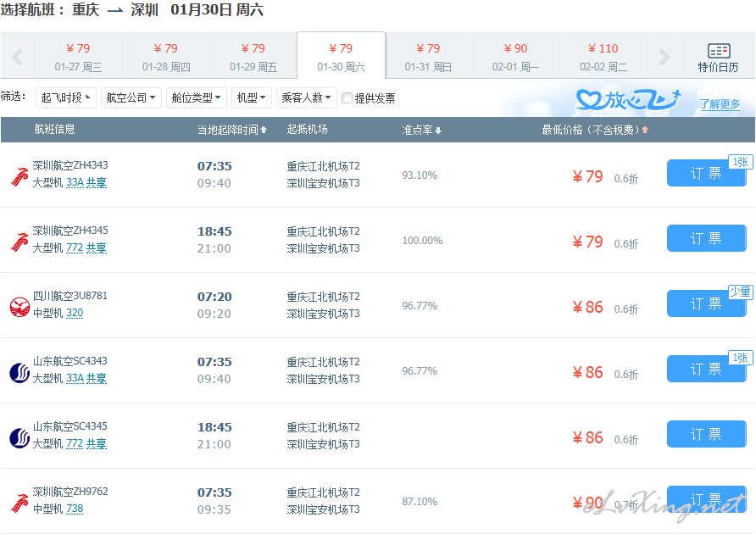Sort by 最低价格 column header
This screenshot has width=756, height=534.
tap(595, 130)
